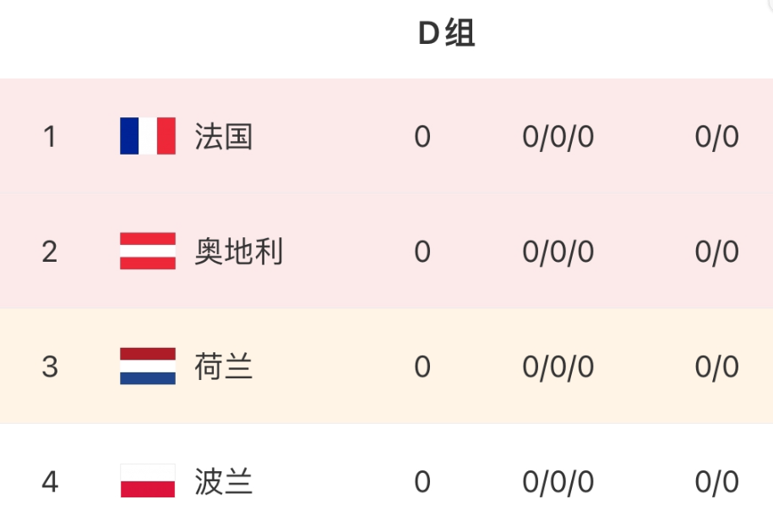Click the Netherlands flag icon
Screen dimensions: 773x532
148,366
